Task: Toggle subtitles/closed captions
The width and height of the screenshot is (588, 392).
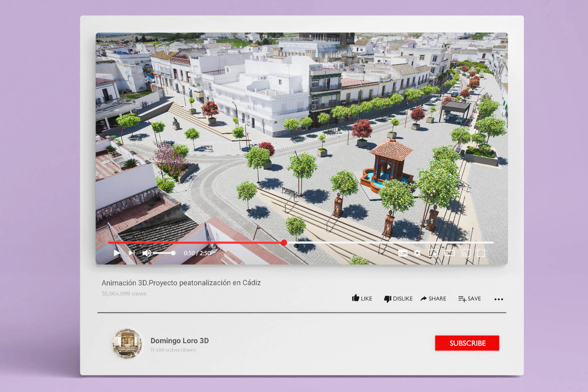Action: (403, 253)
